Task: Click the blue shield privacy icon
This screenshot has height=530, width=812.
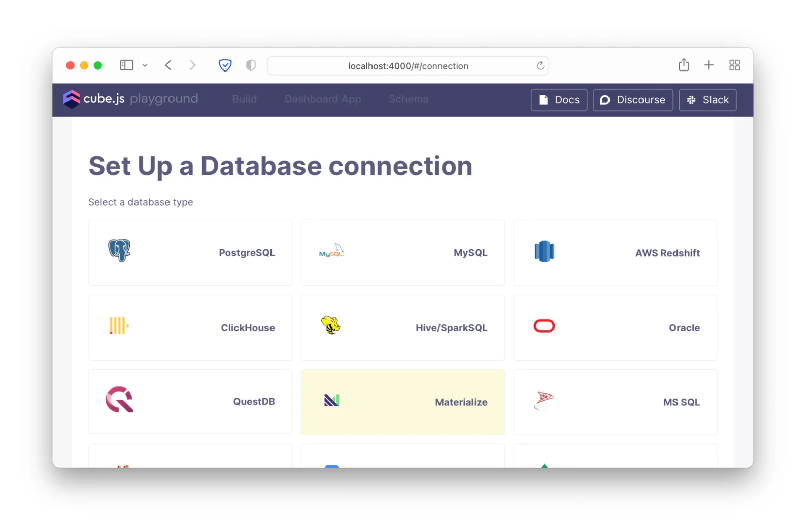Action: tap(225, 65)
